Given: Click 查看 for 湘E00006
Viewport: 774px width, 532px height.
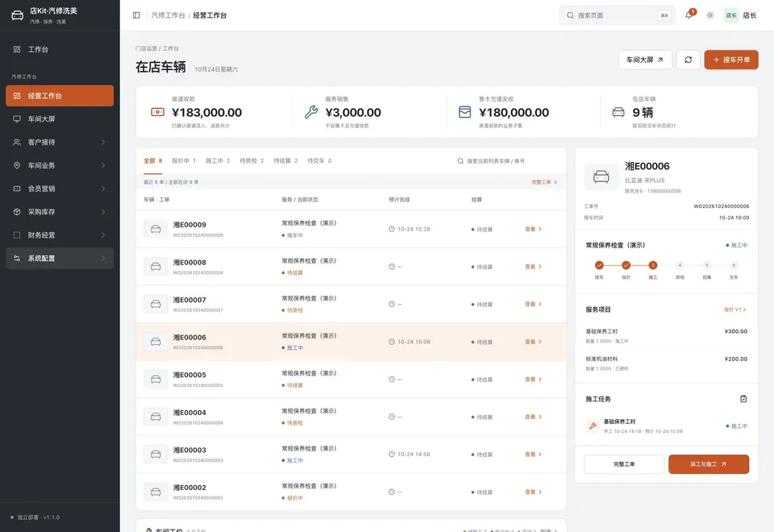Looking at the screenshot, I should (x=533, y=342).
